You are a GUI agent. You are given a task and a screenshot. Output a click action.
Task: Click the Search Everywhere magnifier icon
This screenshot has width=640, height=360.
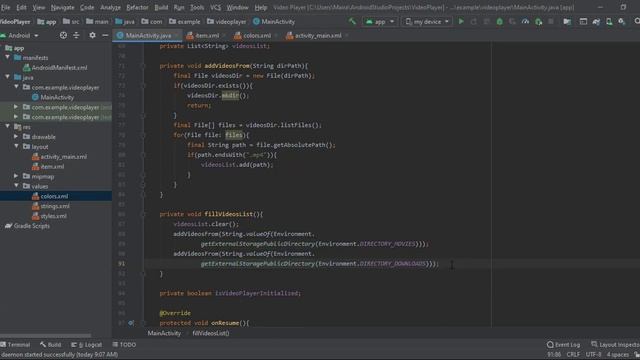click(637, 21)
